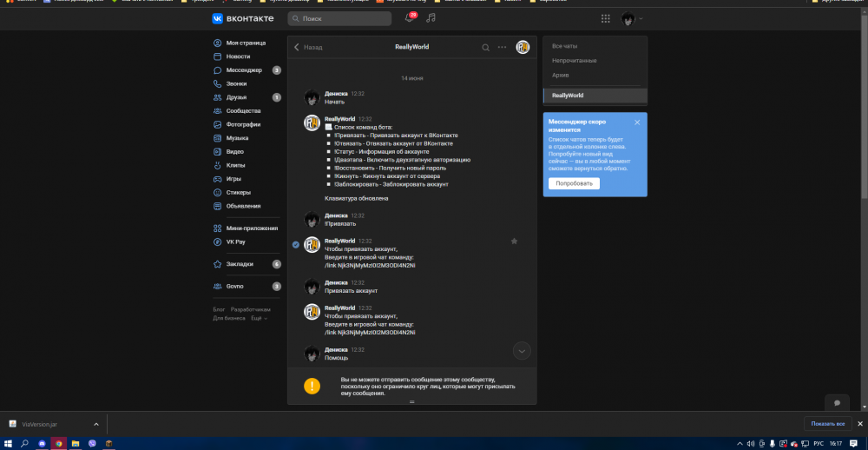Close the browser downloads bar
This screenshot has width=868, height=450.
point(859,424)
